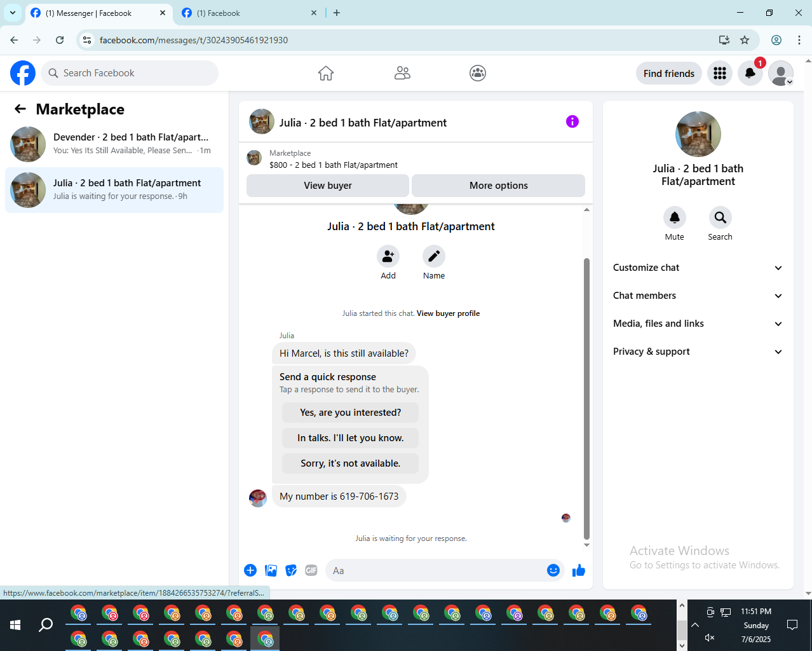
Task: Click the Find friends button
Action: [669, 73]
